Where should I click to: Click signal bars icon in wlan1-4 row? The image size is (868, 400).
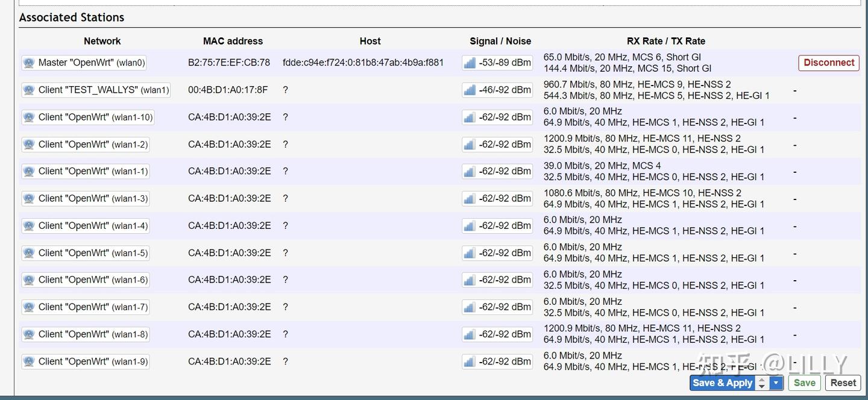pyautogui.click(x=470, y=226)
